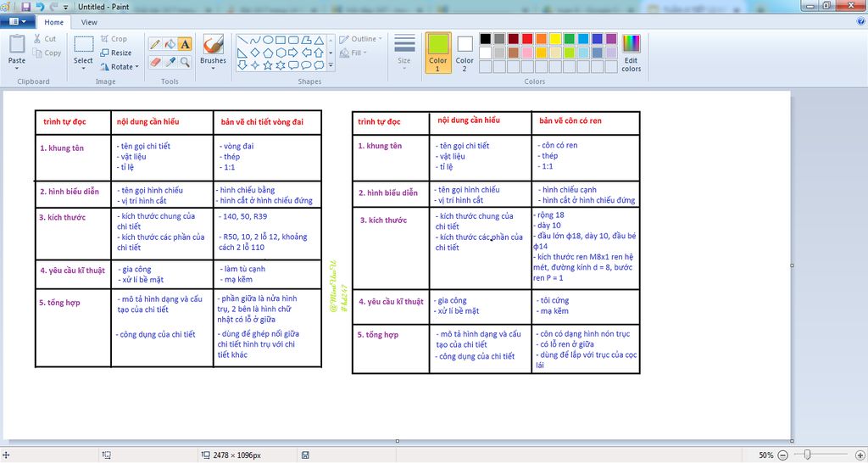
Task: Click the zoom out minus button
Action: click(782, 455)
